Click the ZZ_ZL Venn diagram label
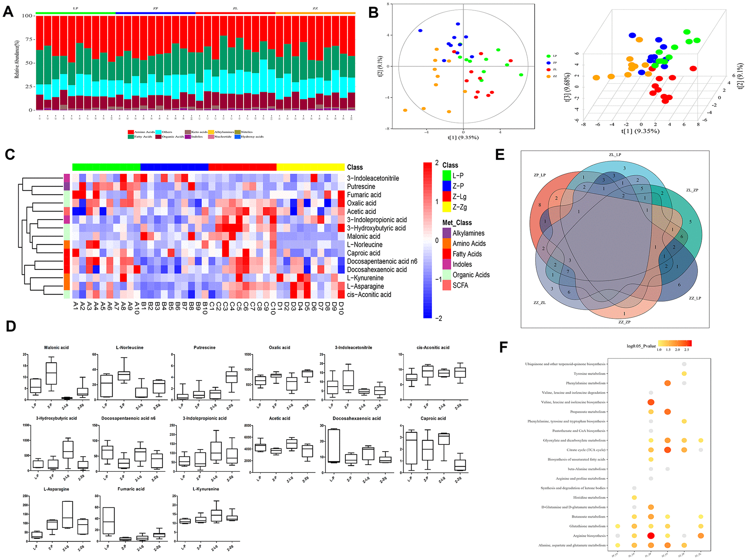 pyautogui.click(x=539, y=303)
